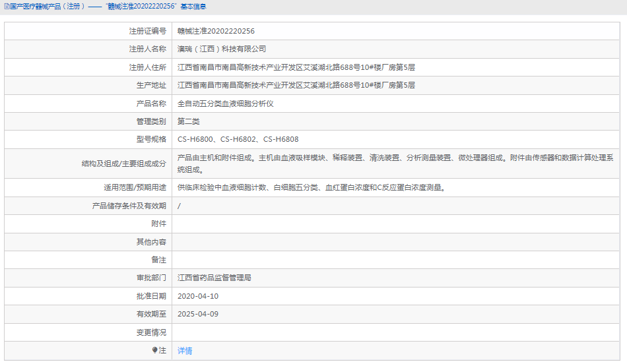This screenshot has height=364, width=627.
Task: Click management class value 第二类
Action: pos(188,121)
